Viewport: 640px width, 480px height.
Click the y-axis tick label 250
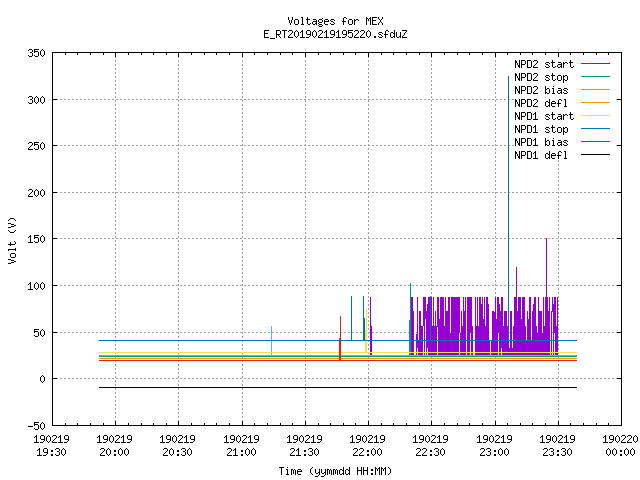click(x=36, y=146)
